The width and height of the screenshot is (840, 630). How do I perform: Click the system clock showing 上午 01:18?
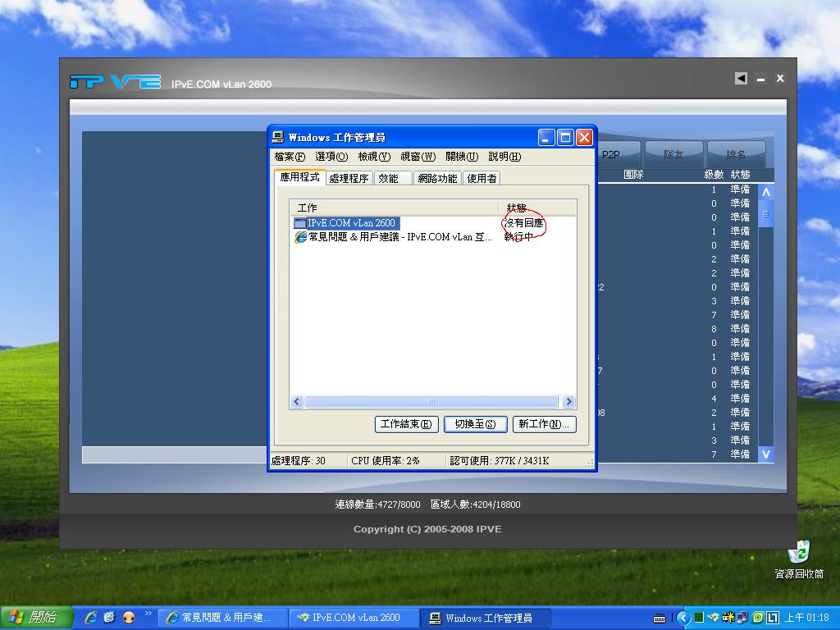[807, 618]
